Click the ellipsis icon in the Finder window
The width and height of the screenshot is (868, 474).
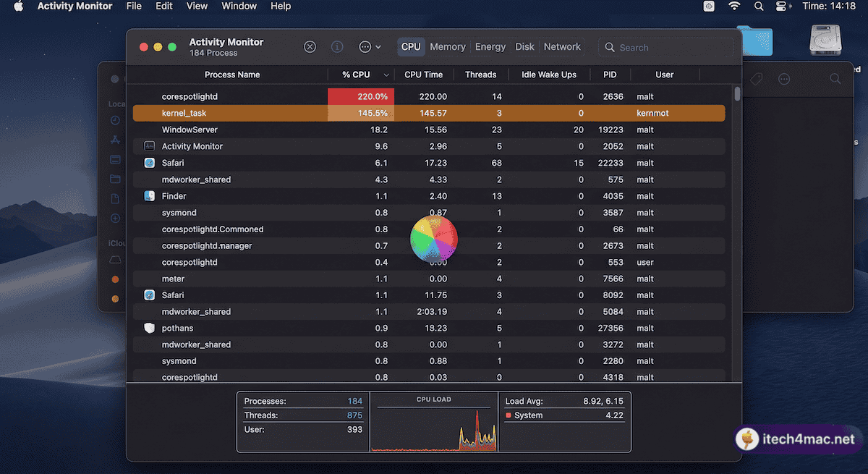[783, 79]
